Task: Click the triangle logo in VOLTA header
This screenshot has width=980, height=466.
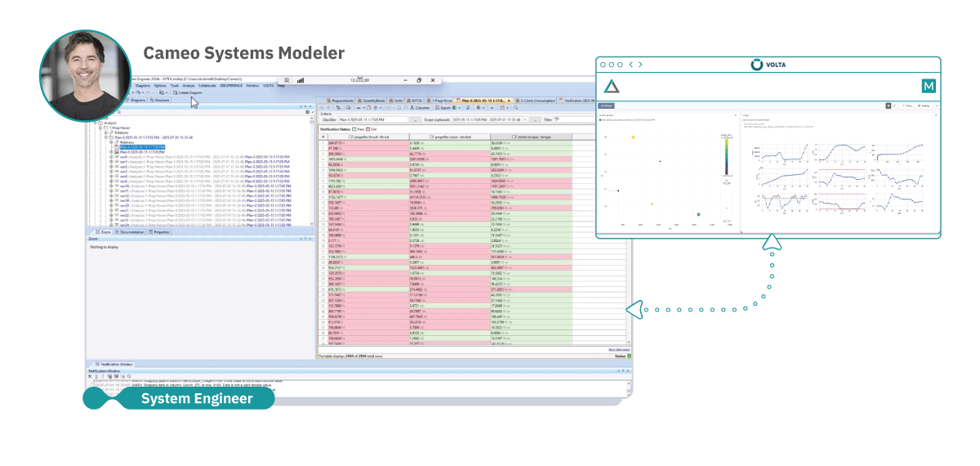Action: coord(612,86)
